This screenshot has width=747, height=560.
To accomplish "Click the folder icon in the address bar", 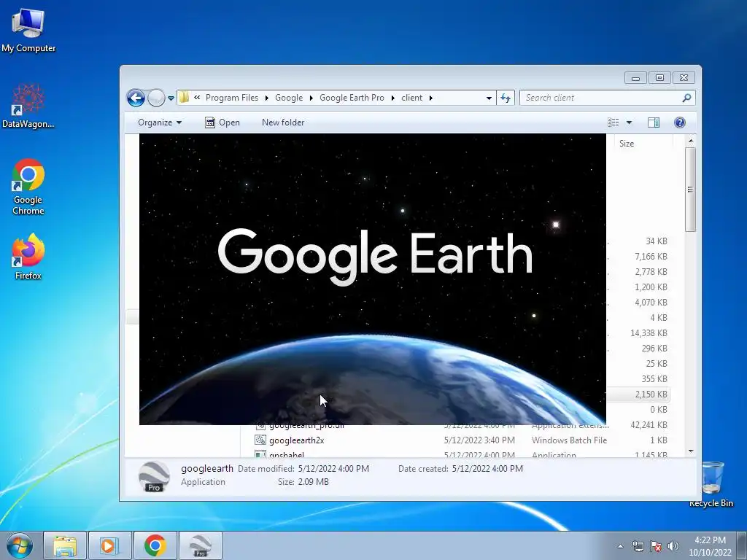I will click(184, 98).
